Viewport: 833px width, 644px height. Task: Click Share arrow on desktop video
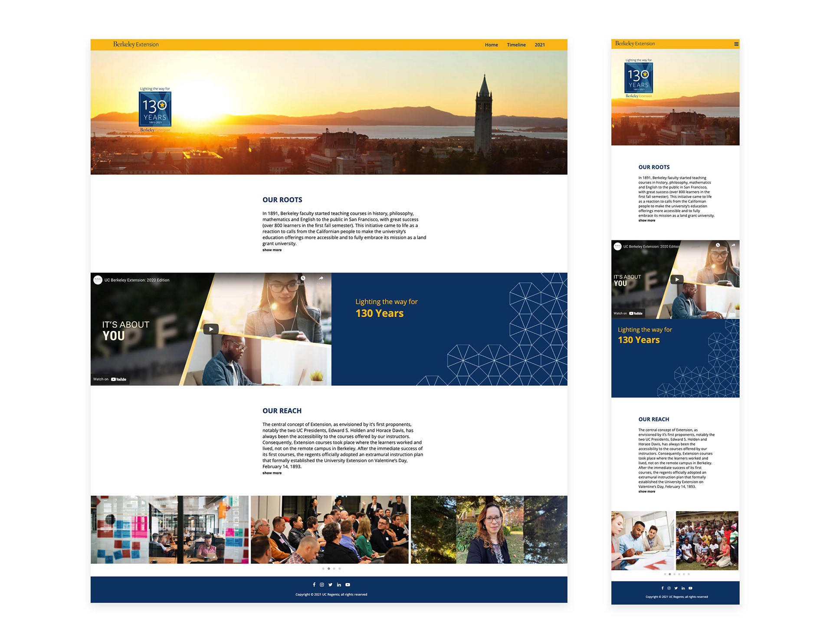(321, 279)
